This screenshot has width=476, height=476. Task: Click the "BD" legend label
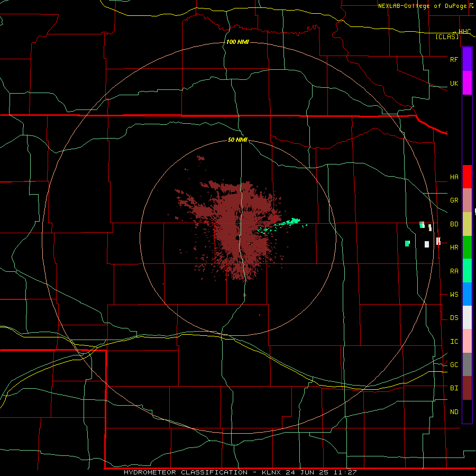tap(454, 224)
